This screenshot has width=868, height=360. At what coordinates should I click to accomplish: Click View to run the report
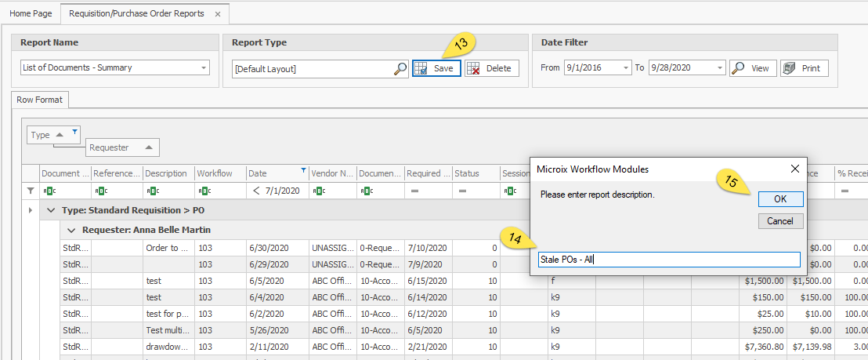[753, 68]
